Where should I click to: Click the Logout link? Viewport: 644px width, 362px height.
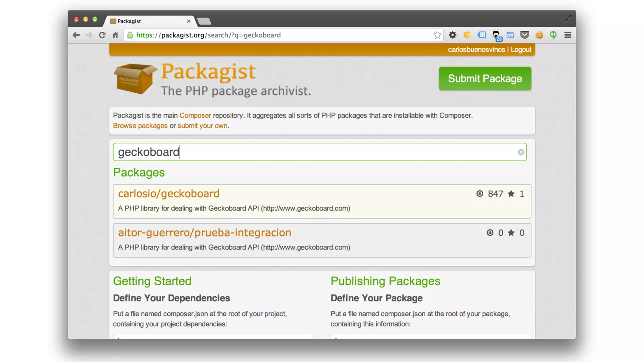click(521, 50)
